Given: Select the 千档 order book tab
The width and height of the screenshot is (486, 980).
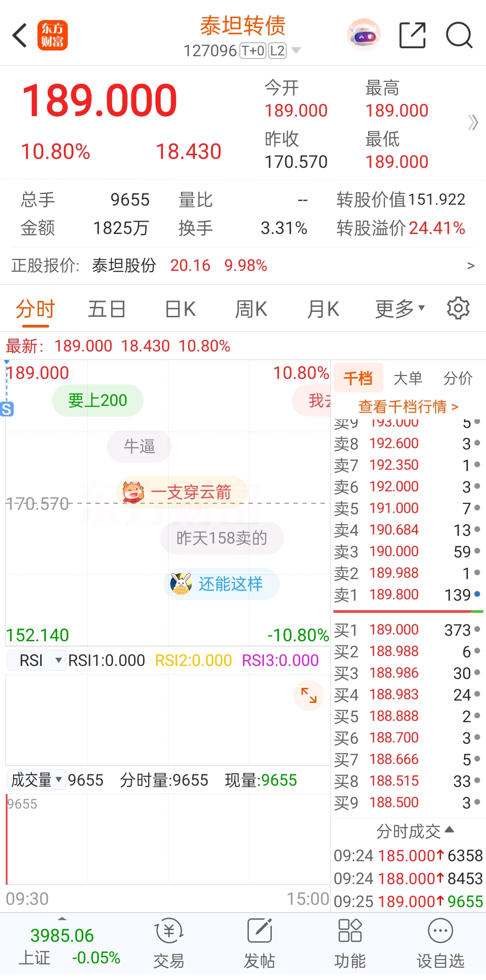Looking at the screenshot, I should (358, 378).
